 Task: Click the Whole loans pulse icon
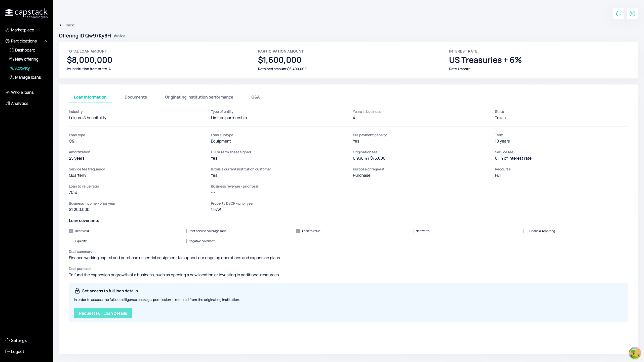pos(8,92)
